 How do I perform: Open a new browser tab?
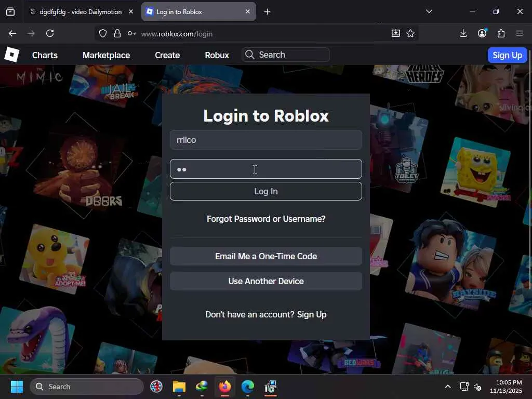click(x=268, y=12)
